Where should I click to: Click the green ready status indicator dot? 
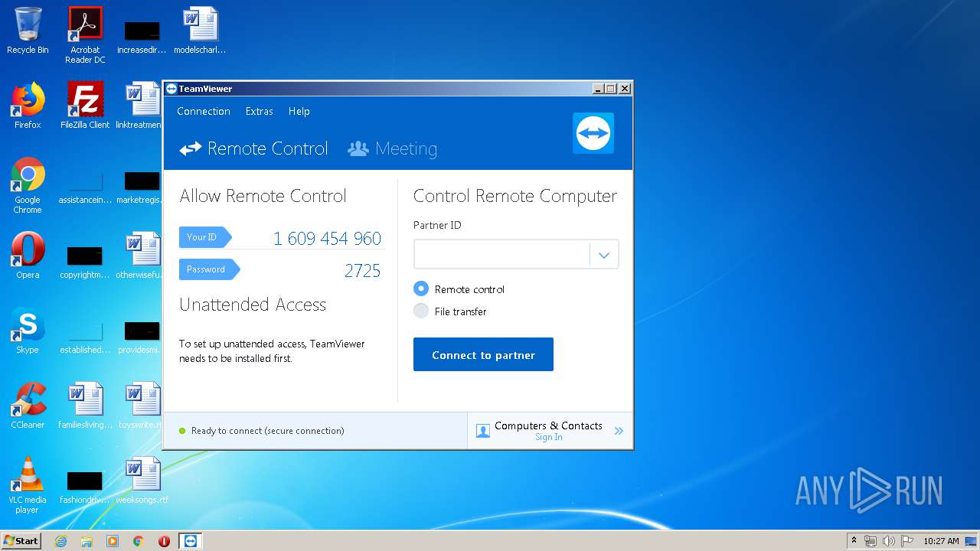pos(182,431)
